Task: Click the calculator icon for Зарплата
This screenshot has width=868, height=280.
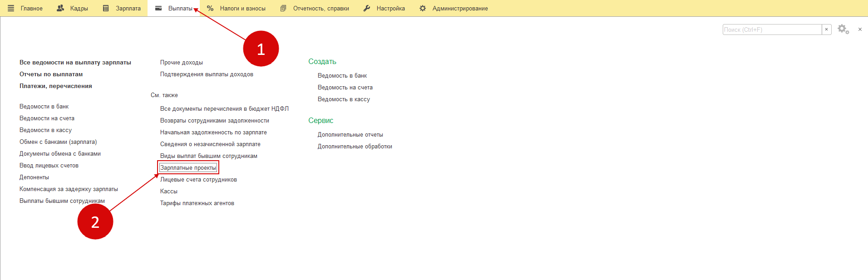Action: tap(106, 8)
